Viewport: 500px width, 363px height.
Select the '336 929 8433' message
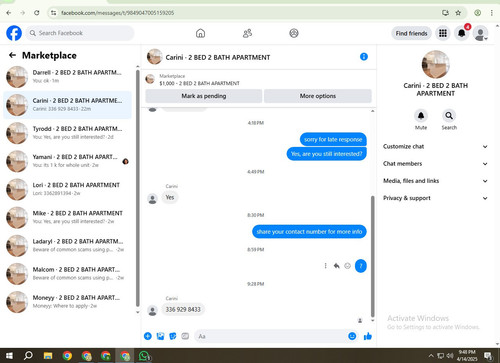tap(183, 309)
